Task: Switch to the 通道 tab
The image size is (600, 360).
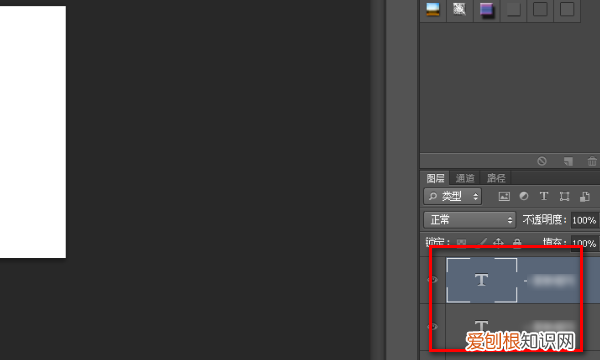Action: tap(465, 178)
